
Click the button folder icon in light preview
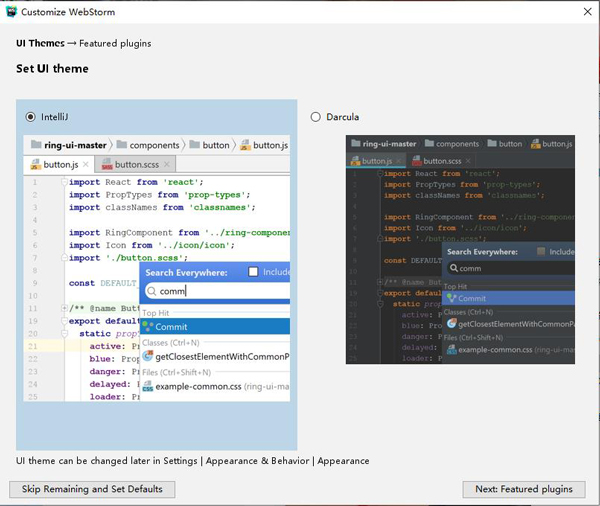pos(195,144)
